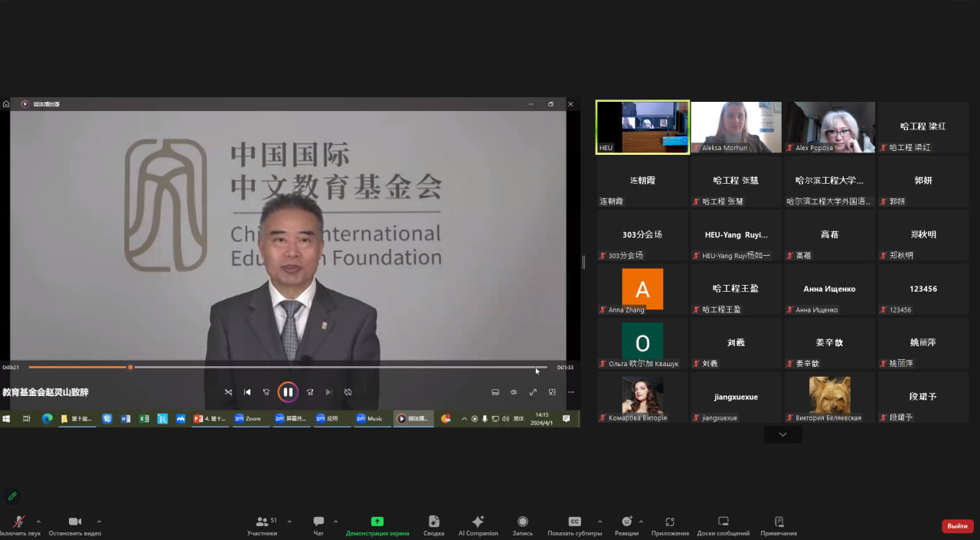
Task: Click the shared video's orange progress slider handle
Action: pos(130,367)
